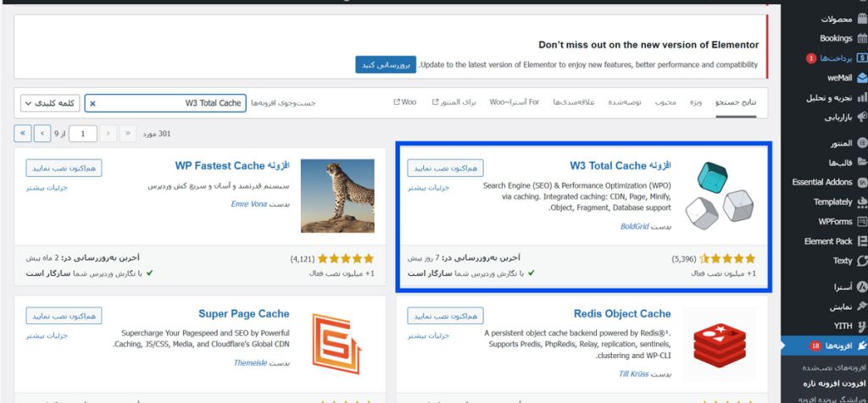Open Essential Addons in sidebar
Screen dimensions: 868x403
[x=822, y=182]
